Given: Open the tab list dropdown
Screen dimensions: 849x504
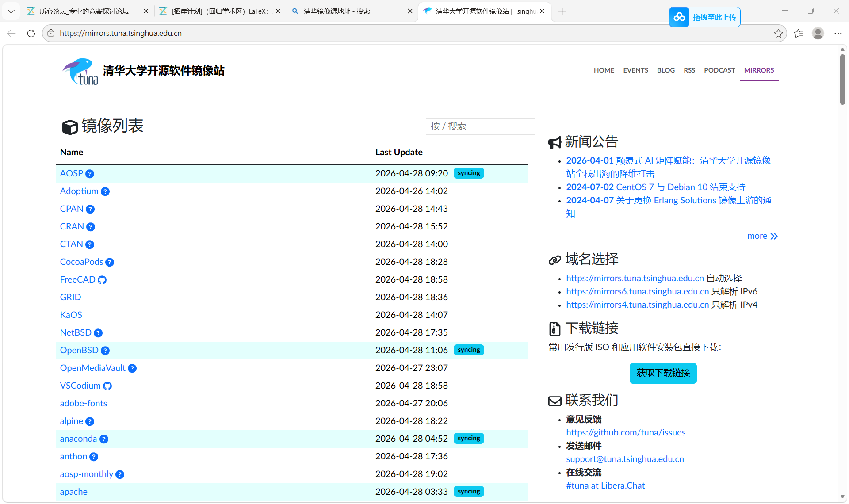Looking at the screenshot, I should [11, 11].
